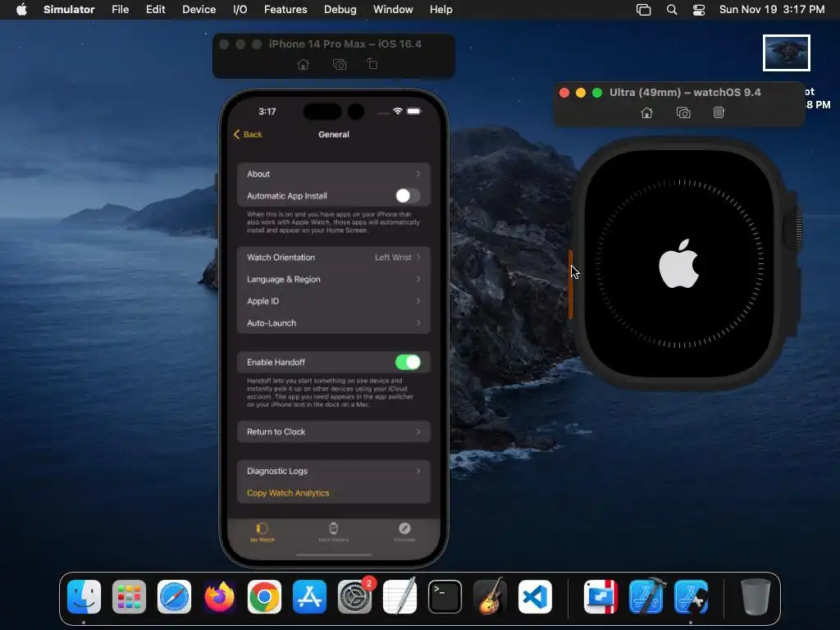Click the Digital Crown on the watch

[793, 228]
